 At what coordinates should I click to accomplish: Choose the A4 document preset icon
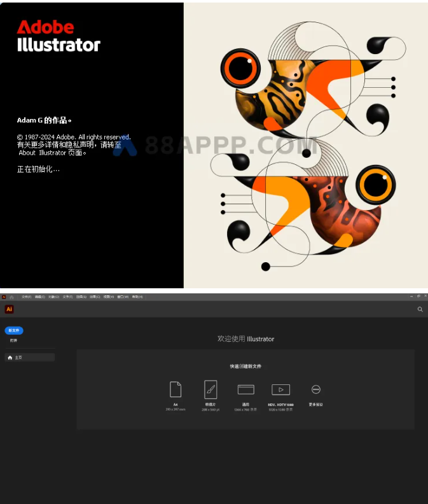pyautogui.click(x=176, y=389)
